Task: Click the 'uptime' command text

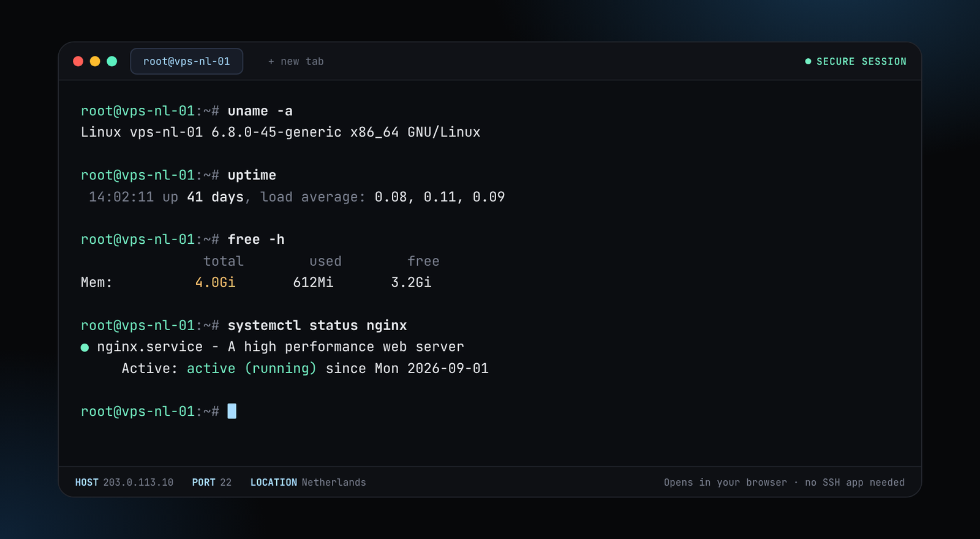Action: 252,175
